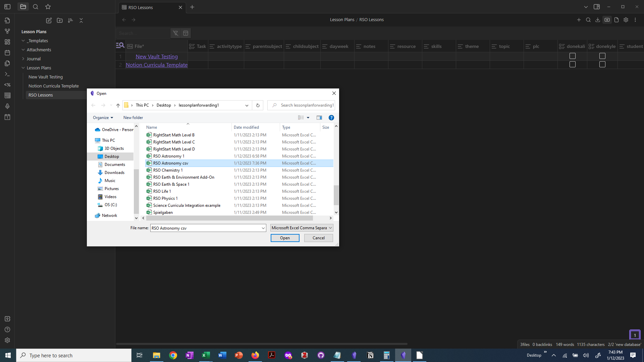Open the graph view from the left ribbon

7,31
